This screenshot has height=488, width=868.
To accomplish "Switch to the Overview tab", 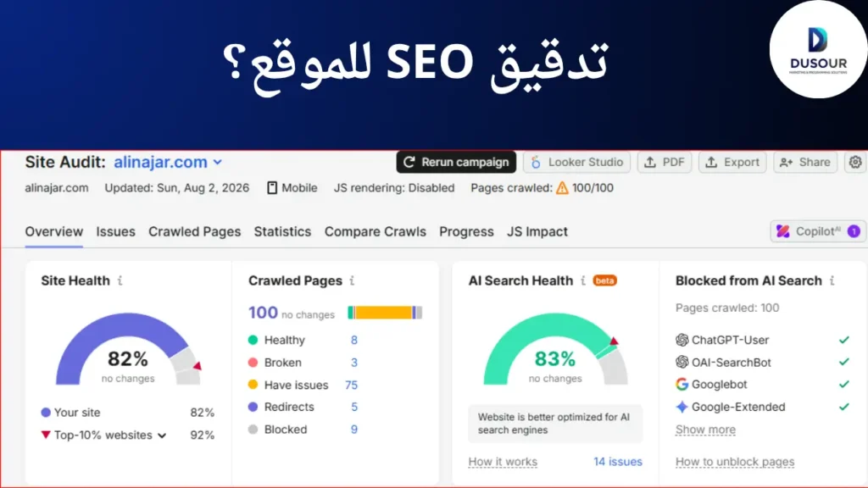I will tap(53, 232).
